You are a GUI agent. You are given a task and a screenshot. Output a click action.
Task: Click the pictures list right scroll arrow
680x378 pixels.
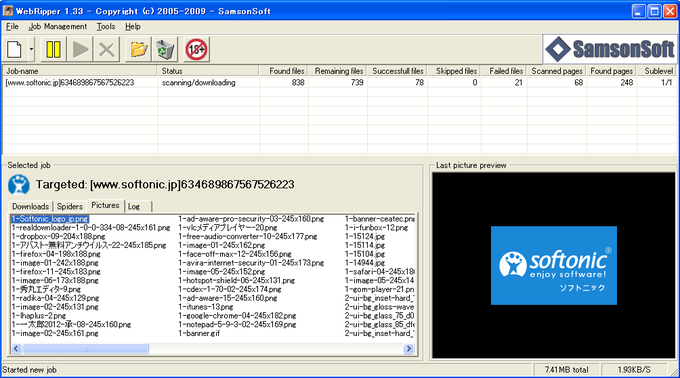coord(409,349)
